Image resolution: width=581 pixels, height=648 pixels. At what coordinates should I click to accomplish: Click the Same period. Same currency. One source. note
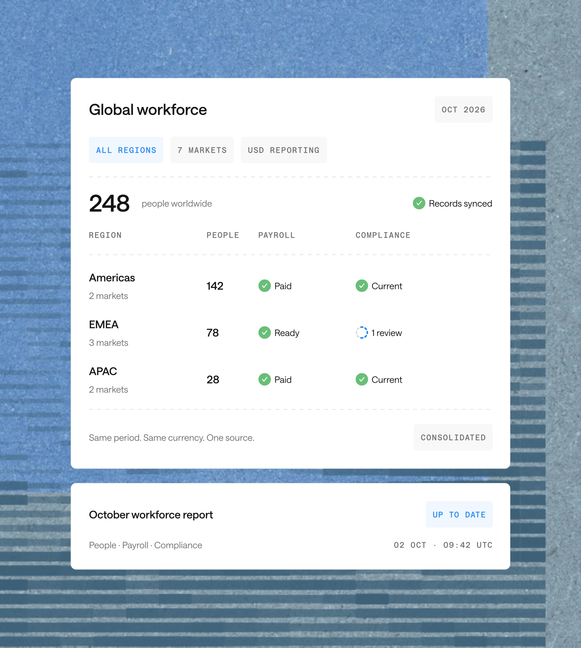pos(171,438)
